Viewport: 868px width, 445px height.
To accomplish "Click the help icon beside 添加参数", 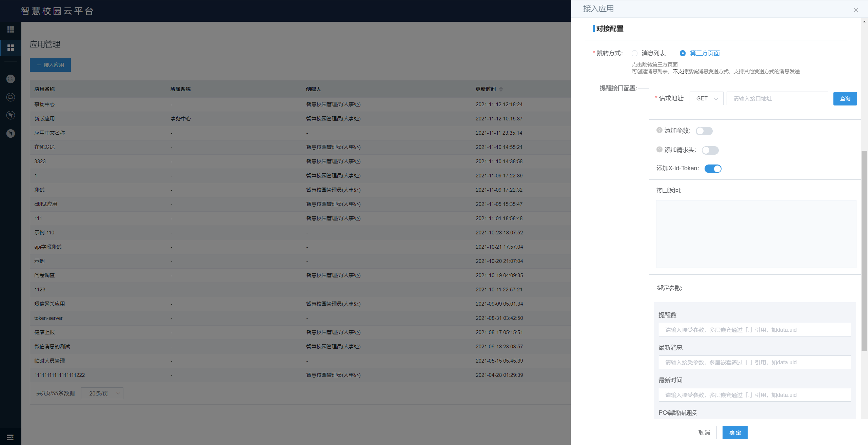I will click(x=659, y=130).
